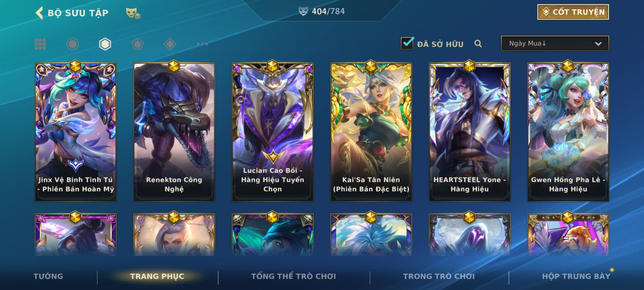Open the Ngày Mua sort dropdown
The image size is (644, 290).
click(555, 43)
